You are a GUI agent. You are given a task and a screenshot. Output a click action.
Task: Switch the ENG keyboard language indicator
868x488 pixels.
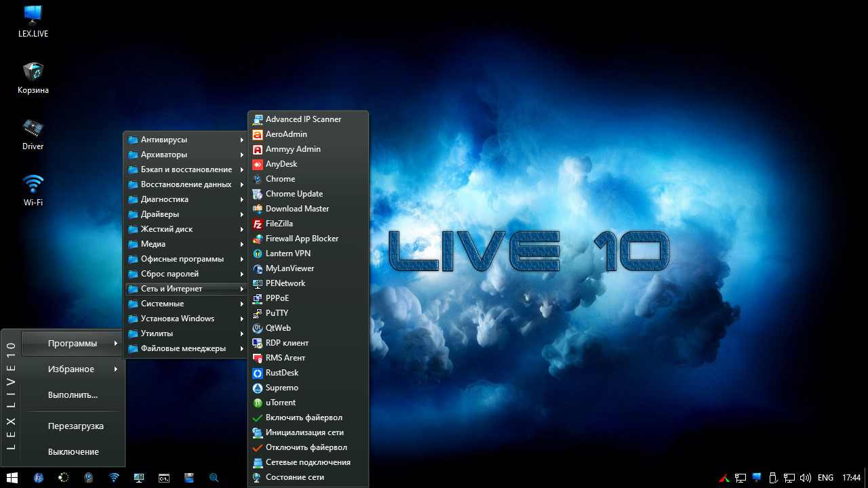pyautogui.click(x=825, y=478)
